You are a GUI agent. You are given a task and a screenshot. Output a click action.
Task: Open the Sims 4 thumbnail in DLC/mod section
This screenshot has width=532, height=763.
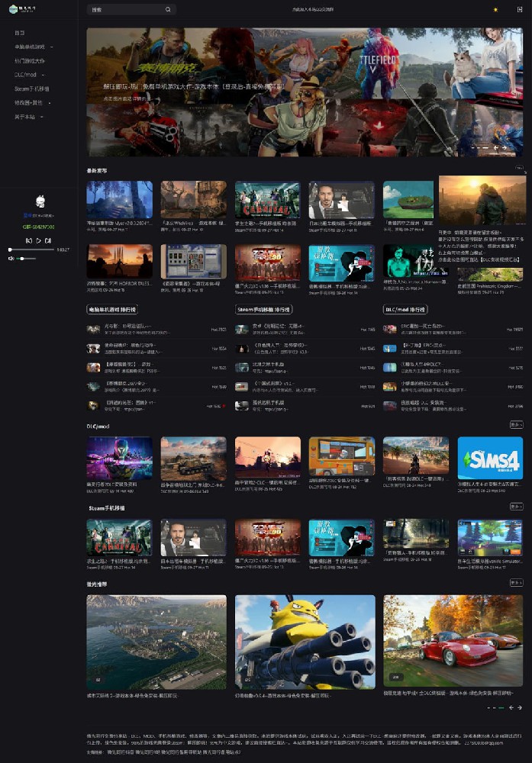coord(490,458)
